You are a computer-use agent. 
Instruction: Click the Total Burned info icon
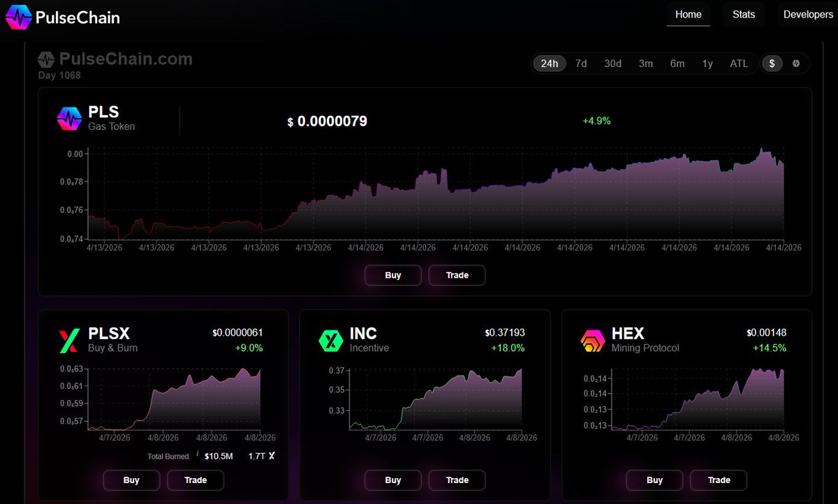197,455
